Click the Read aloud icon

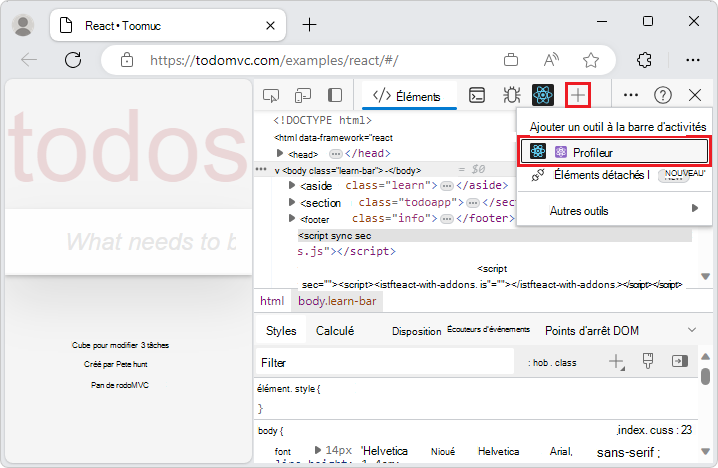click(551, 60)
